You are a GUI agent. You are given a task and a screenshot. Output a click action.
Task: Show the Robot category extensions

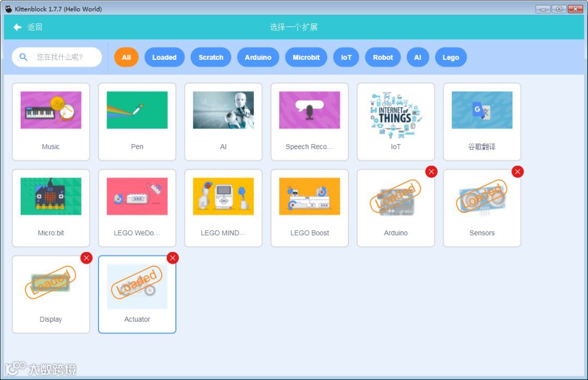[383, 57]
